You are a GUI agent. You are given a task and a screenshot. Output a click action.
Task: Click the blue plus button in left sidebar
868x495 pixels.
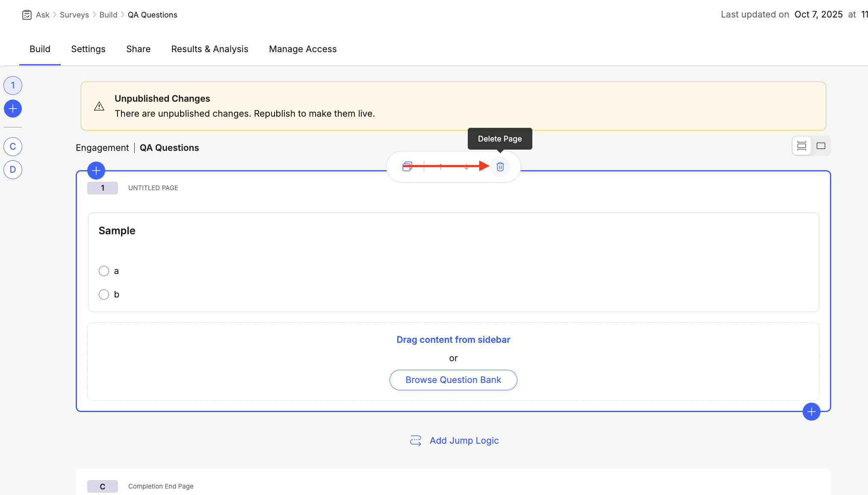click(x=13, y=109)
